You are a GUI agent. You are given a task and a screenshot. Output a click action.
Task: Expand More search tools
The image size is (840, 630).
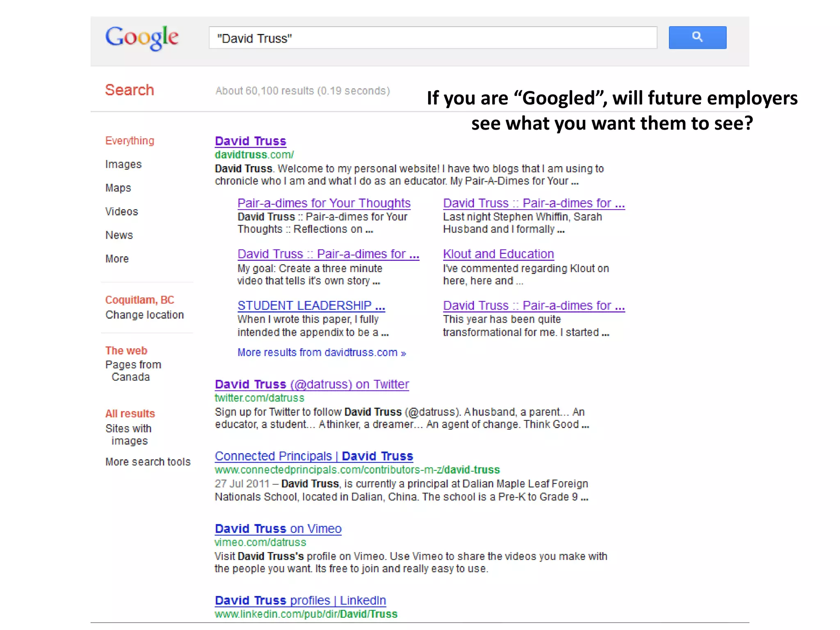[148, 462]
